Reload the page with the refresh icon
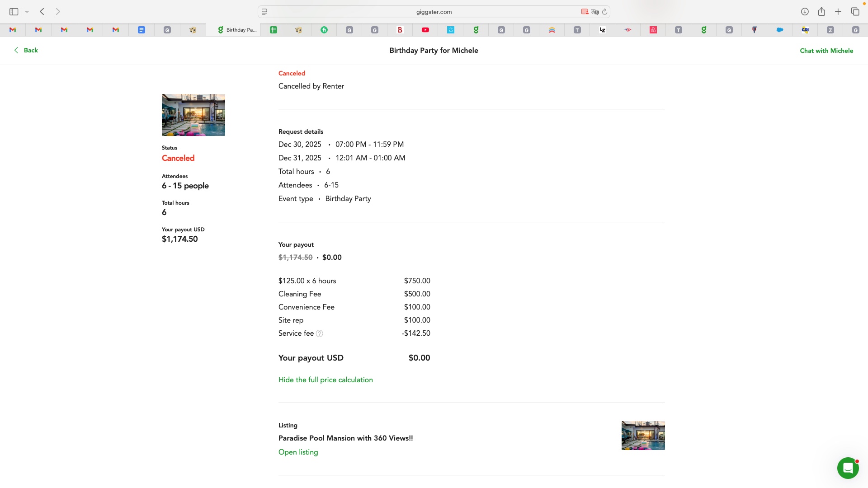The height and width of the screenshot is (488, 868). click(604, 12)
